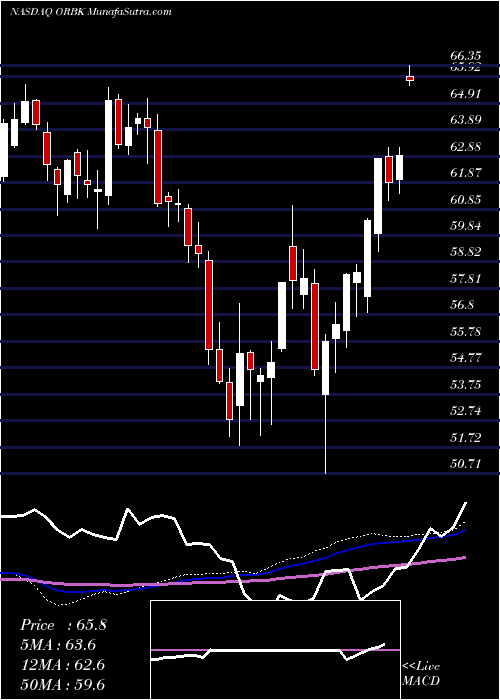Screen dimensions: 500x700
Task: Select the 59.84 price axis label
Action: pyautogui.click(x=466, y=225)
